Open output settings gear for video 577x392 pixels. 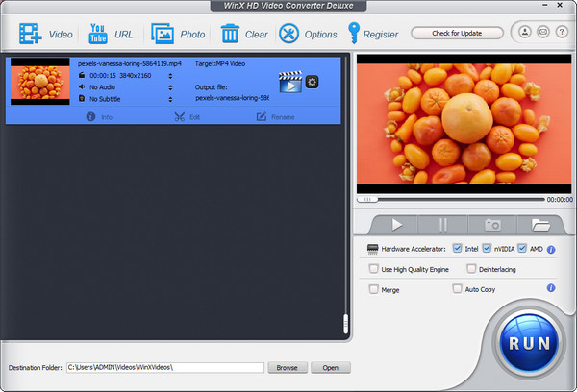[x=312, y=82]
